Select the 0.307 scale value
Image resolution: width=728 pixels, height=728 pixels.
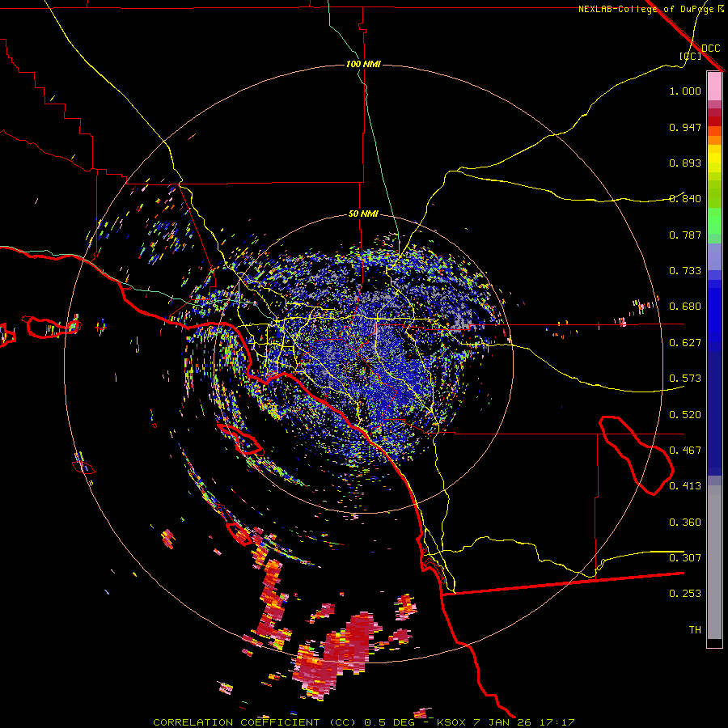tap(685, 558)
